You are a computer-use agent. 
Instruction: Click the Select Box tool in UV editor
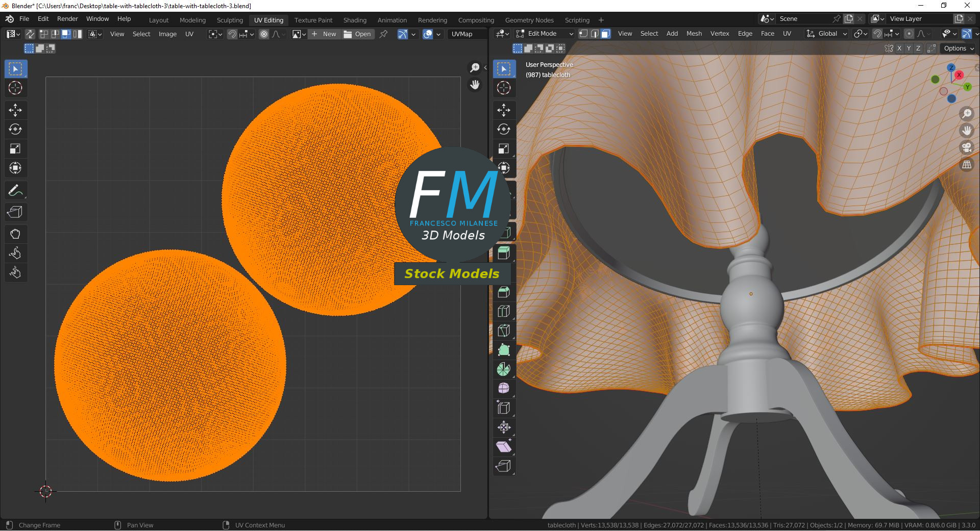(15, 69)
